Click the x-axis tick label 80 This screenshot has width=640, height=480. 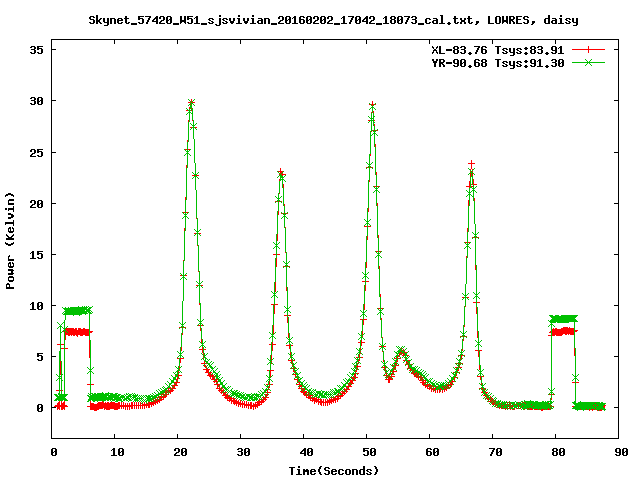[558, 452]
